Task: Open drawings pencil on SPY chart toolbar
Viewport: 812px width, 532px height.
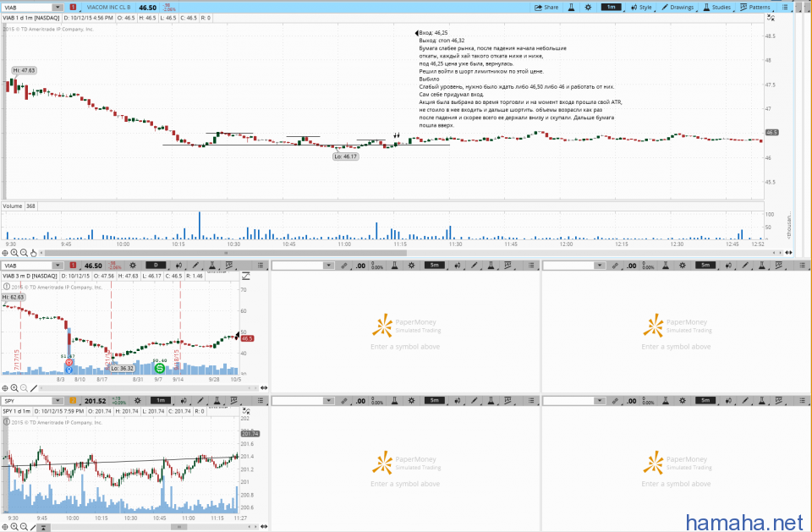Action: (200, 401)
